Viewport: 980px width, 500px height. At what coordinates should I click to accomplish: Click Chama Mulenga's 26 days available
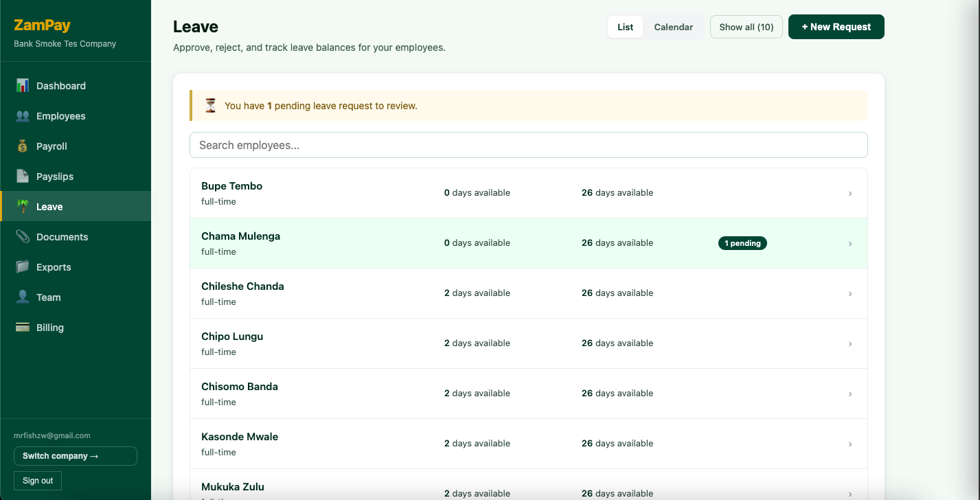[617, 243]
